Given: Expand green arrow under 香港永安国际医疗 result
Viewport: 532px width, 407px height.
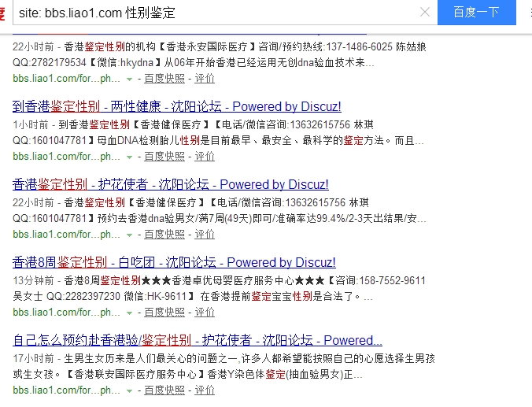Looking at the screenshot, I should [x=129, y=80].
